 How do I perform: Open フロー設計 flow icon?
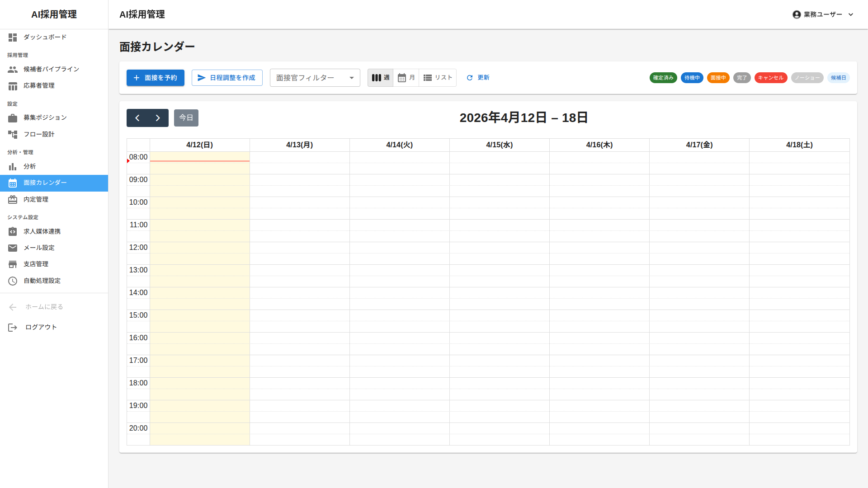click(13, 135)
